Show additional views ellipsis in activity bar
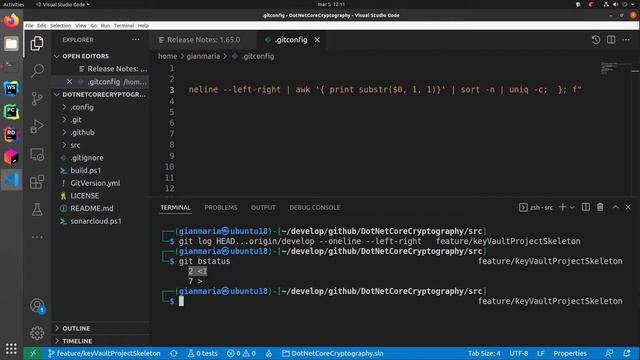 [37, 237]
